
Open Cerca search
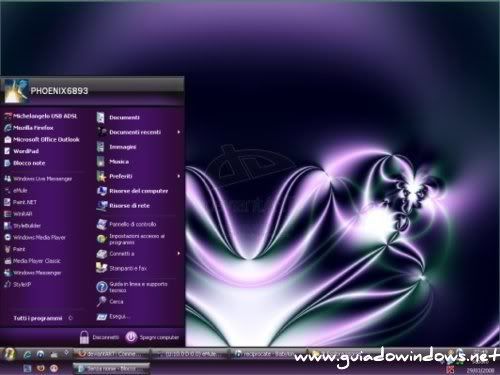click(110, 302)
